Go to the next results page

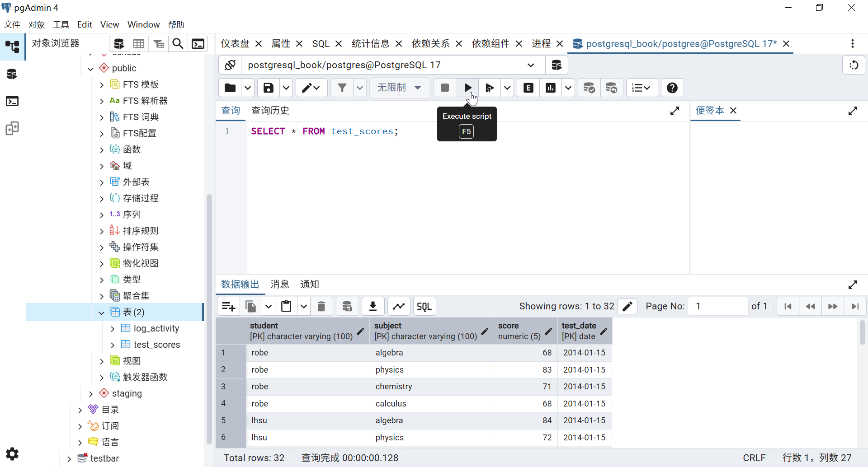coord(832,306)
